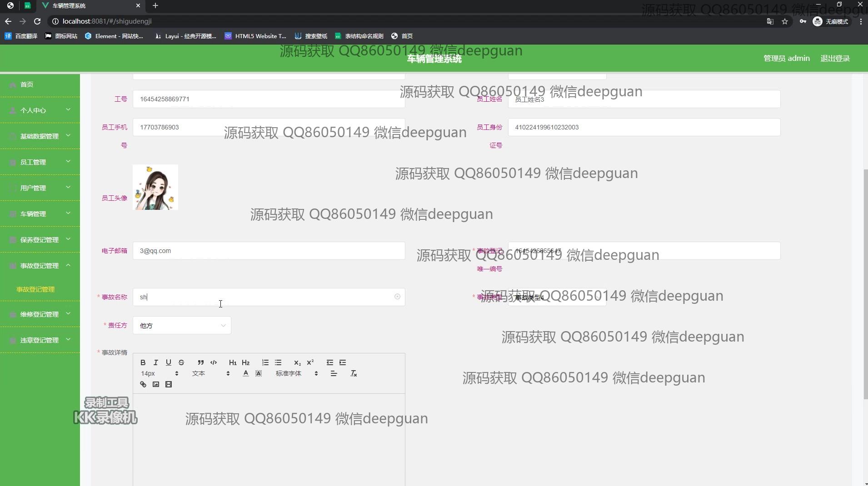868x486 pixels.
Task: Insert an image into the editor
Action: point(156,384)
